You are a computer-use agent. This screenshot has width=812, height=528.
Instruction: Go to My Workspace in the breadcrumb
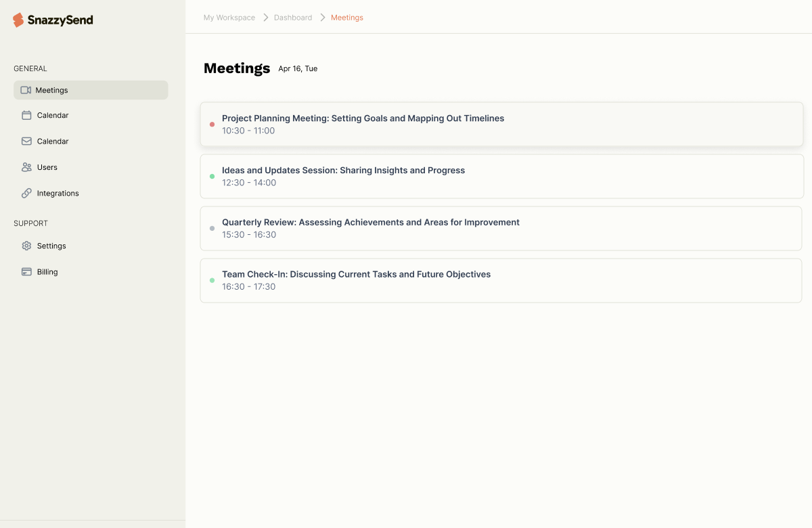pyautogui.click(x=229, y=18)
